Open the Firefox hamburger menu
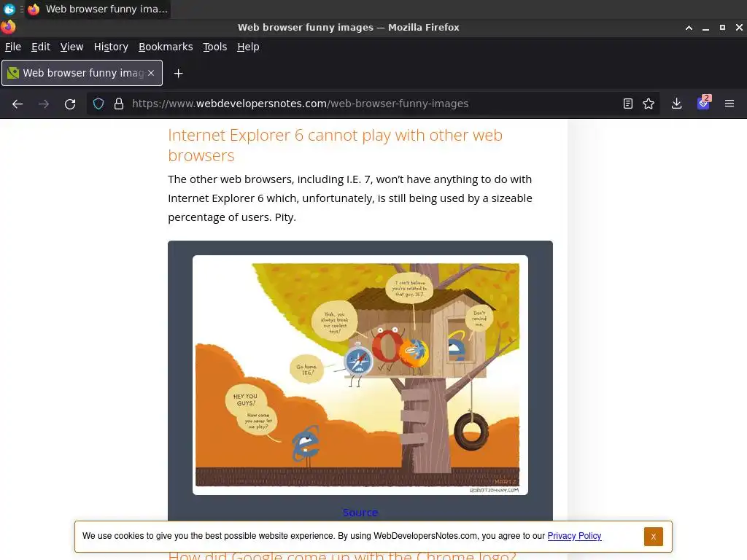747x560 pixels. coord(729,104)
